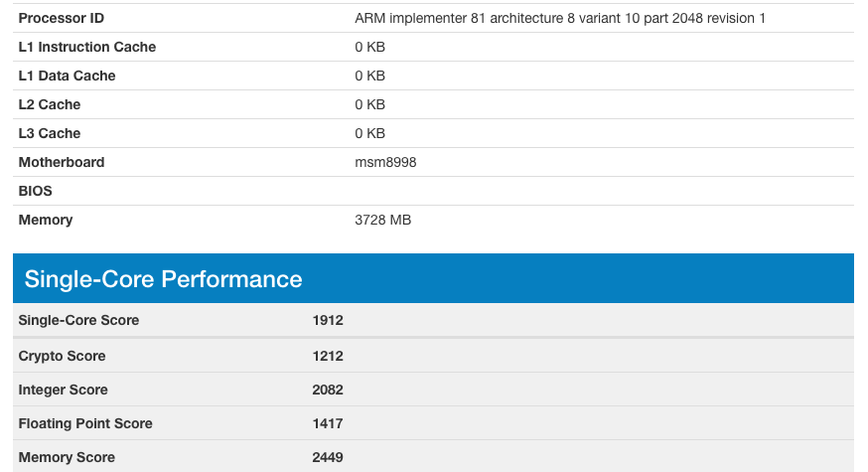868x472 pixels.
Task: Select the 2082 integer score value
Action: (328, 390)
